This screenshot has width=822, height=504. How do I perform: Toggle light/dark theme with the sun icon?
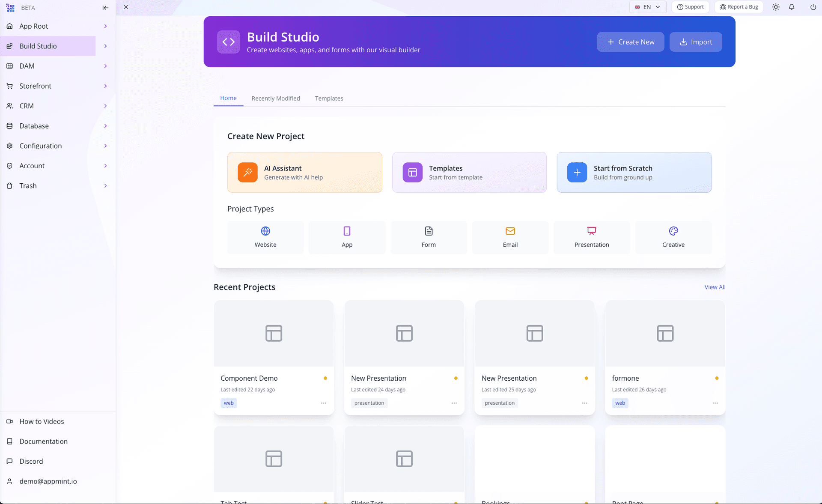click(x=776, y=7)
